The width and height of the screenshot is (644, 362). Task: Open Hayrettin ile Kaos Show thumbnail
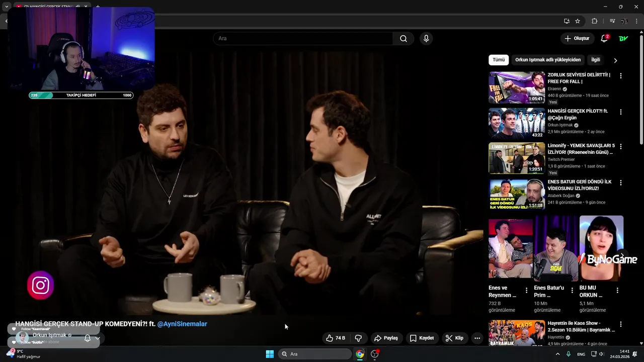coord(517,333)
